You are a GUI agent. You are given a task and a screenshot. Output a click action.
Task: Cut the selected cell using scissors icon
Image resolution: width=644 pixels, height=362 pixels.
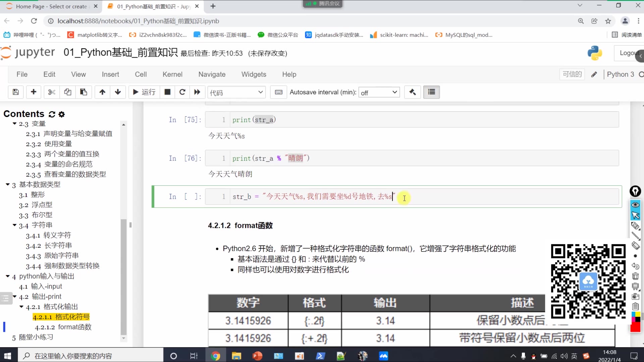click(51, 92)
